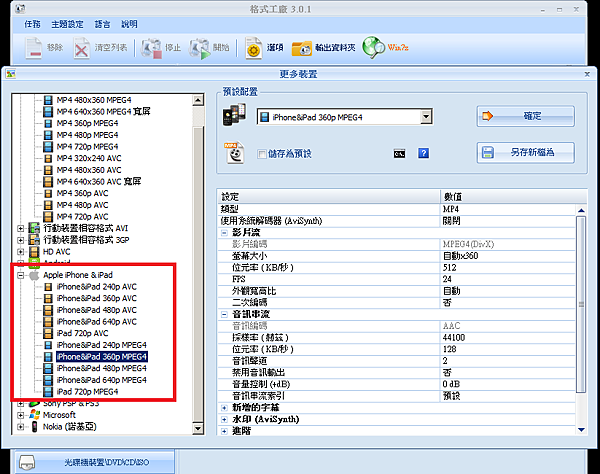
Task: Click the settings table scroll-down arrow
Action: pos(581,430)
